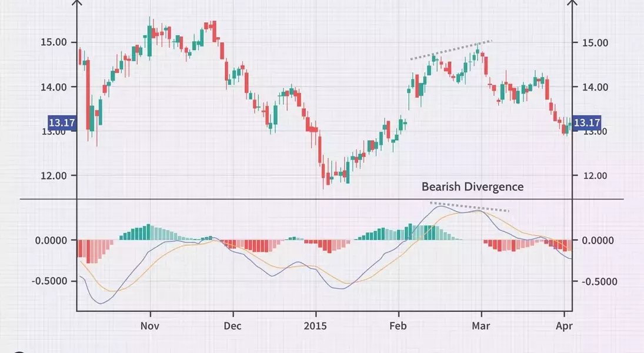Select the 15.00 label on the left price axis
644x353 pixels.
[x=54, y=42]
